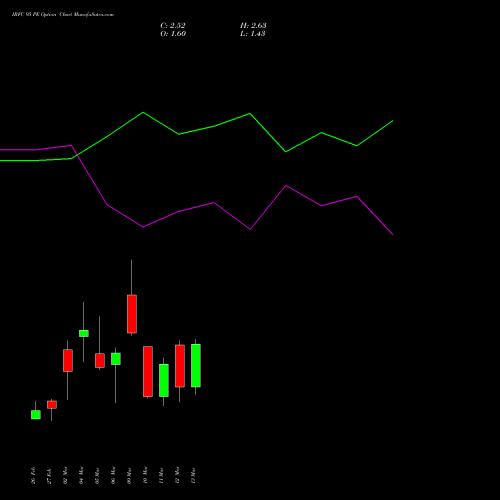This screenshot has width=500, height=500.
Task: Click the '02 Mar' date label
Action: point(65,476)
